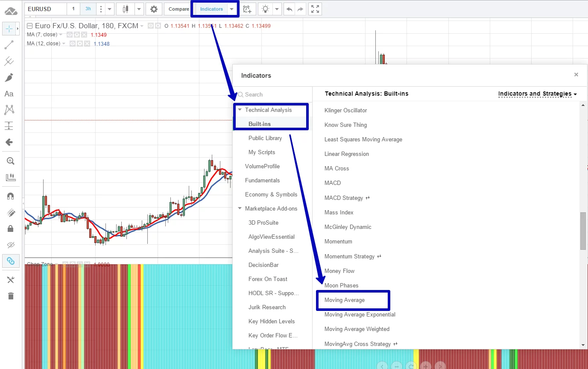Click the Search field in Indicators dialog

coord(272,94)
